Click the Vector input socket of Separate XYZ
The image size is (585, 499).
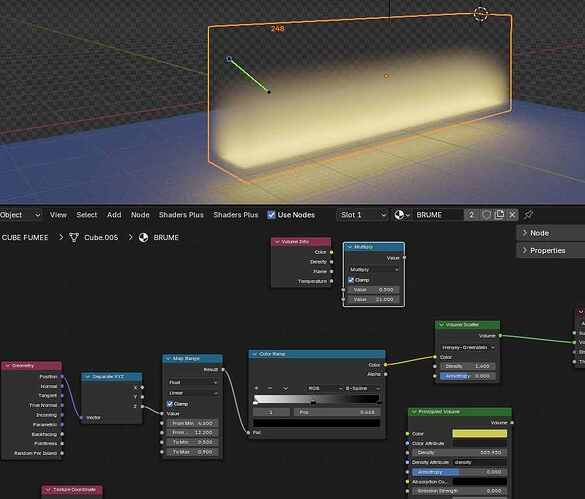[x=81, y=418]
